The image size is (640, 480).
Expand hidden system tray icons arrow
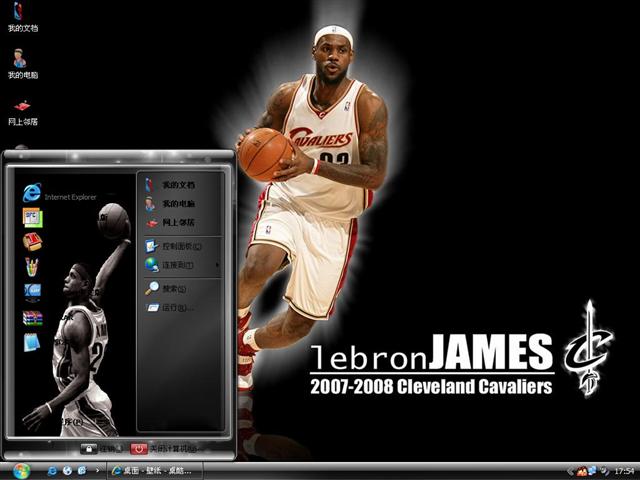[570, 471]
